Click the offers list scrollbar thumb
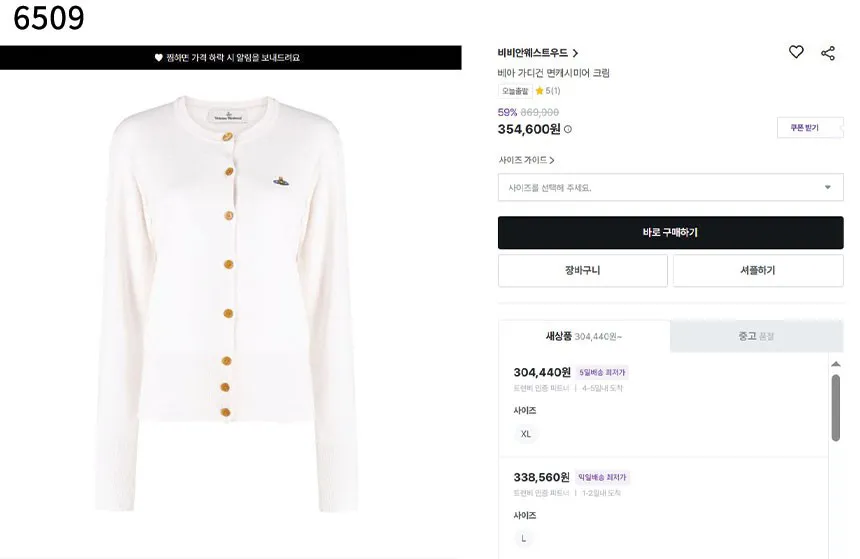 click(x=835, y=408)
